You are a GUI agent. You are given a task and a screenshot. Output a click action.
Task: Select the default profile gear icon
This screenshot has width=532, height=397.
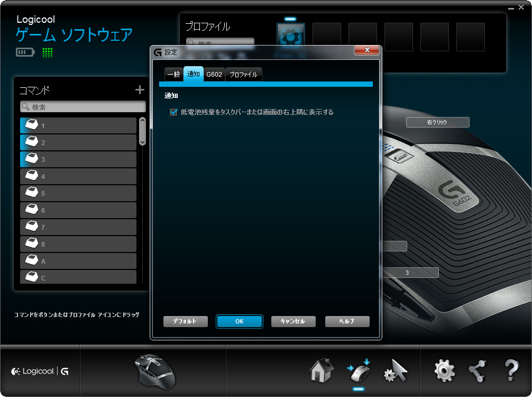[x=291, y=37]
